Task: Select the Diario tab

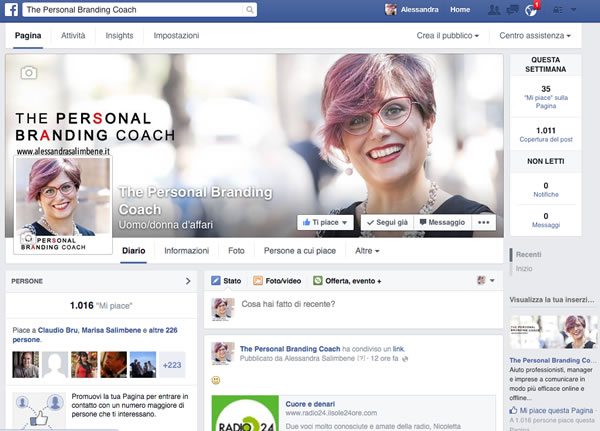Action: [x=134, y=251]
